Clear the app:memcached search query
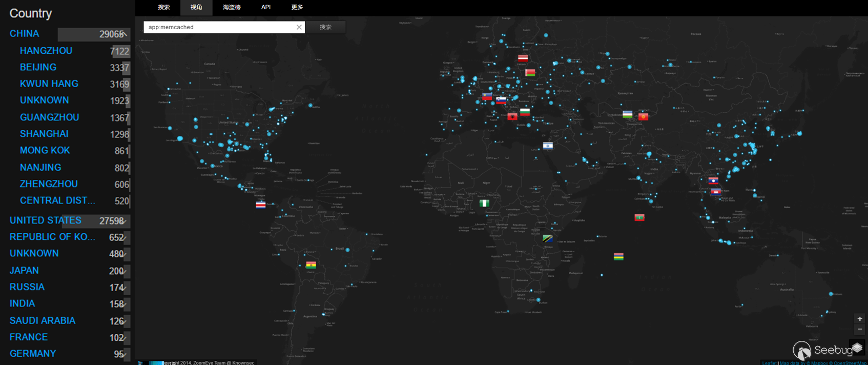Image resolution: width=868 pixels, height=365 pixels. pos(299,27)
